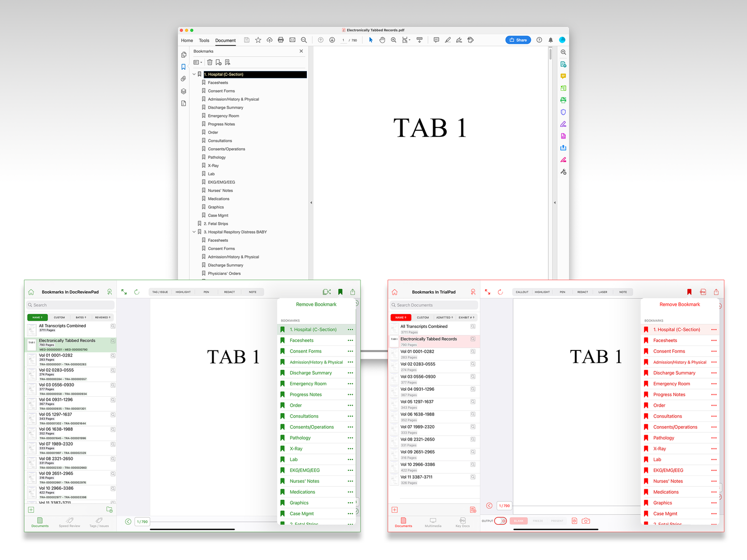Switch to Multimedia tab in TrialPad
Viewport: 747px width, 560px height.
pyautogui.click(x=433, y=522)
